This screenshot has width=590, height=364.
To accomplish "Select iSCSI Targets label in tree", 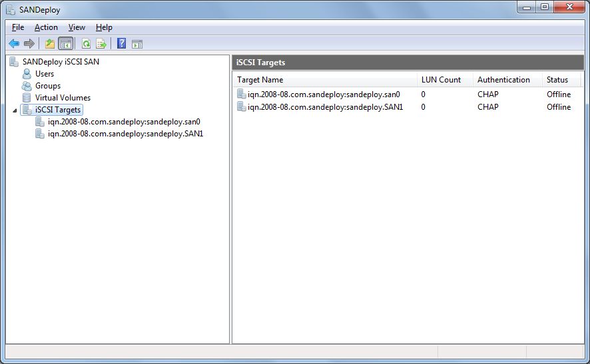I will click(58, 110).
